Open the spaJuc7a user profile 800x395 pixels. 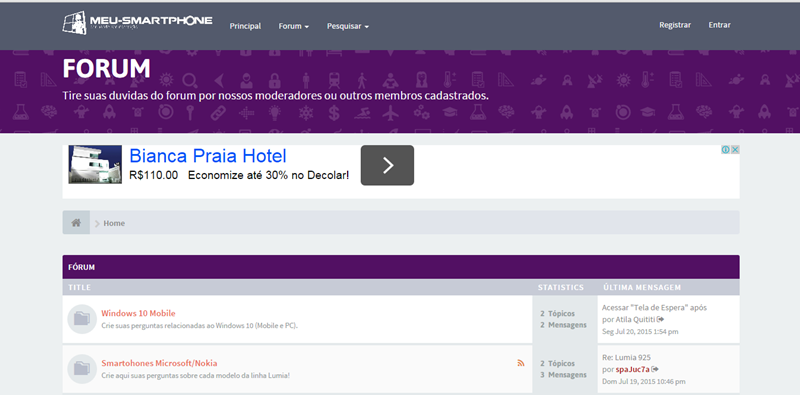coord(633,369)
